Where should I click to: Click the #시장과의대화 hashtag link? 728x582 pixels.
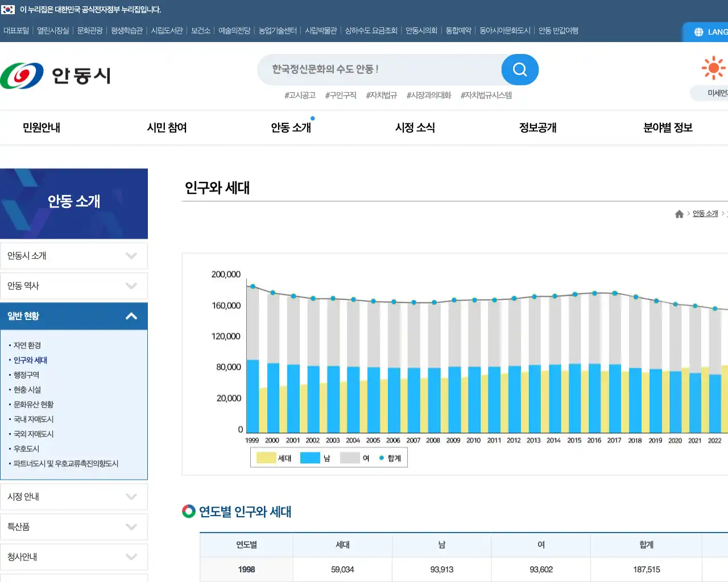click(x=429, y=95)
